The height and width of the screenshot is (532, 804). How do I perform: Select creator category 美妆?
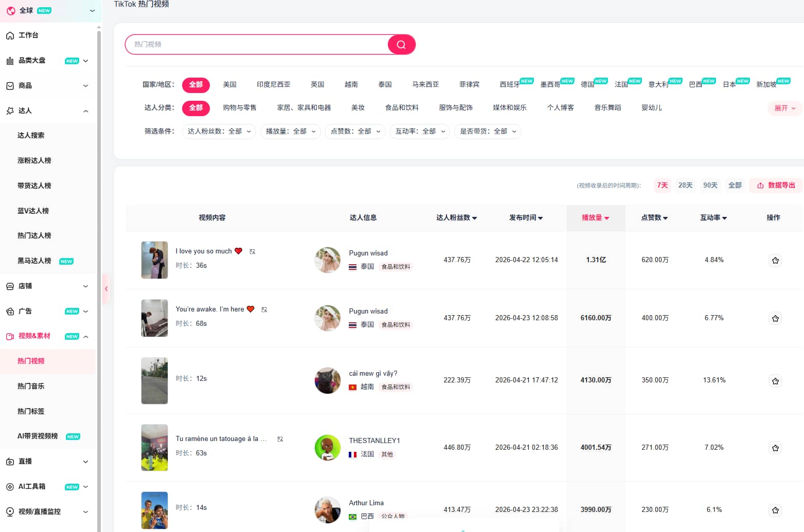pyautogui.click(x=358, y=107)
